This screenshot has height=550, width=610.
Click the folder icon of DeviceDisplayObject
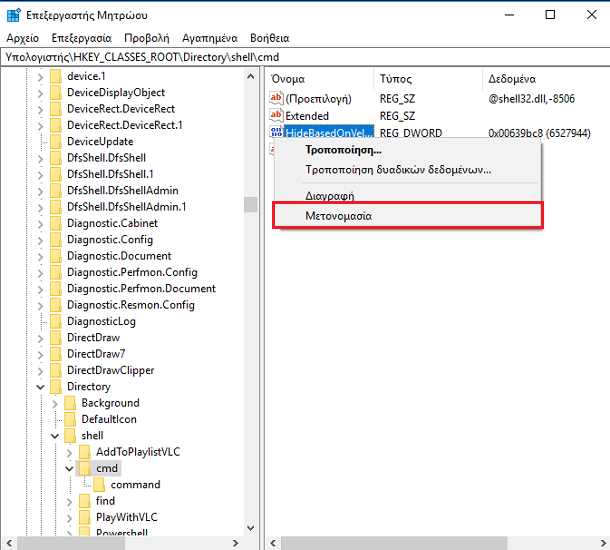click(56, 93)
